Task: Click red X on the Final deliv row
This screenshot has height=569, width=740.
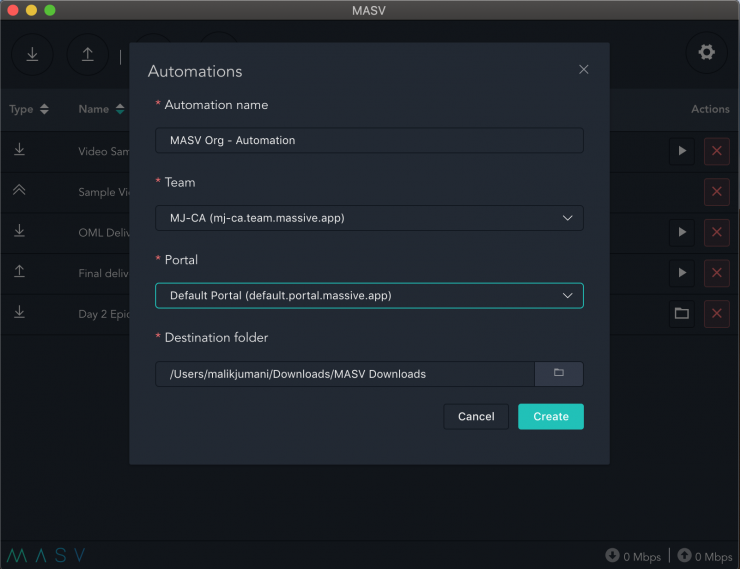Action: [716, 273]
